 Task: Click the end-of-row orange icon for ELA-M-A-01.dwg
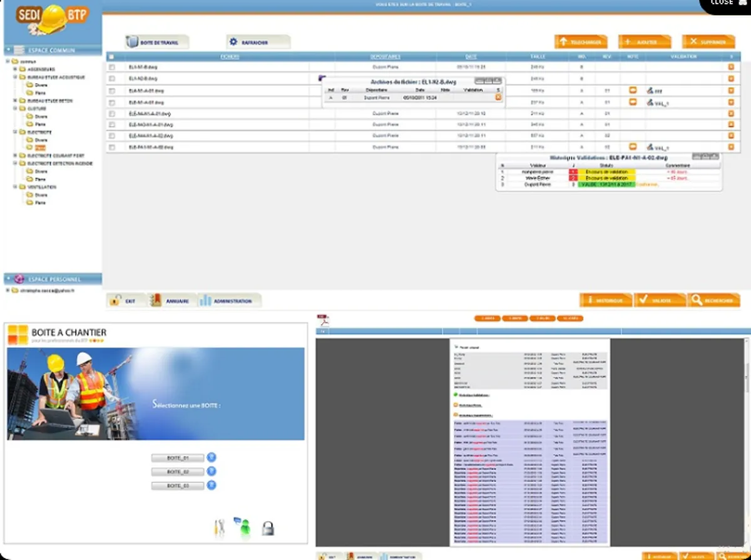tap(730, 90)
